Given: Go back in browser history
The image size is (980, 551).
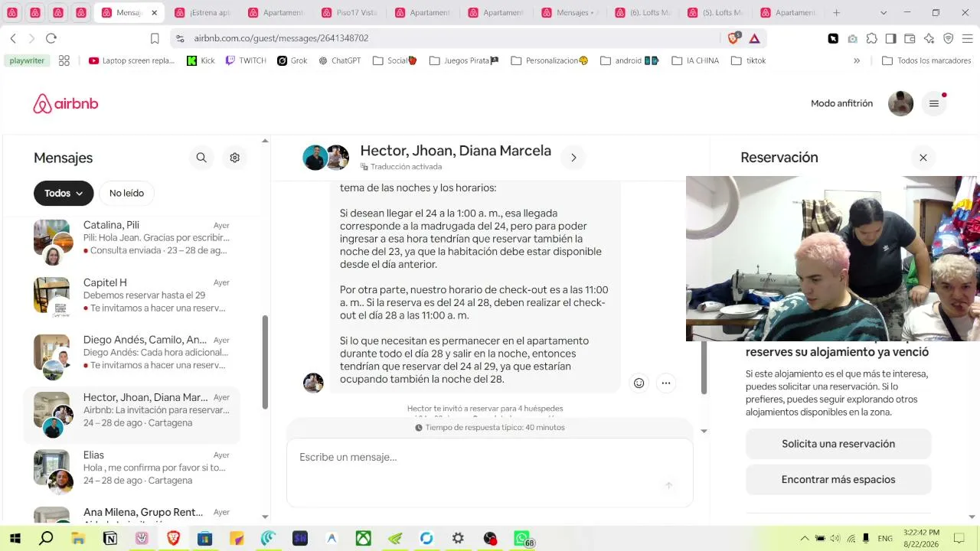Looking at the screenshot, I should point(13,38).
